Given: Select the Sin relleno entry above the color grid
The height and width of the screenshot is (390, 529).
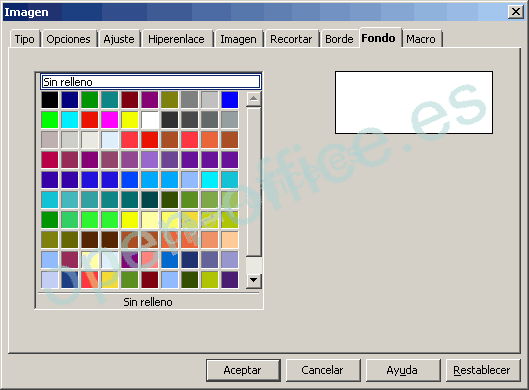Looking at the screenshot, I should click(150, 82).
